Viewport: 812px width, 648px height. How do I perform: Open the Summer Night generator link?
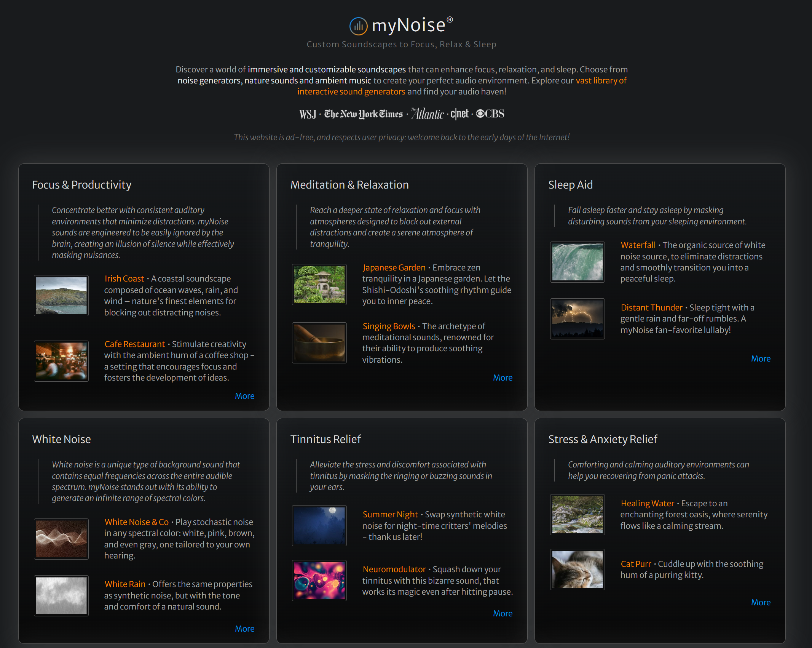point(390,514)
